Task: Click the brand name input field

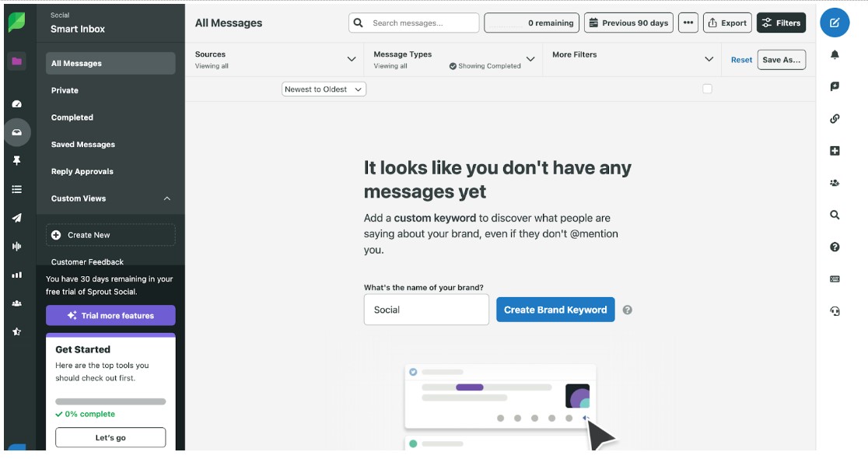Action: pos(426,310)
